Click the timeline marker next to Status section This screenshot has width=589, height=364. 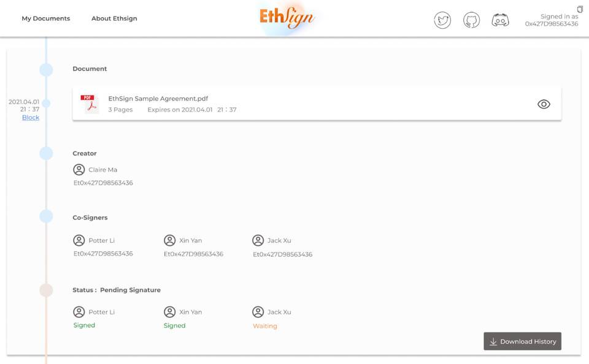tap(45, 290)
